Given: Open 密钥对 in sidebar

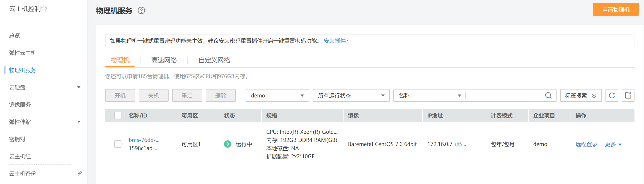Looking at the screenshot, I should click(x=17, y=139).
